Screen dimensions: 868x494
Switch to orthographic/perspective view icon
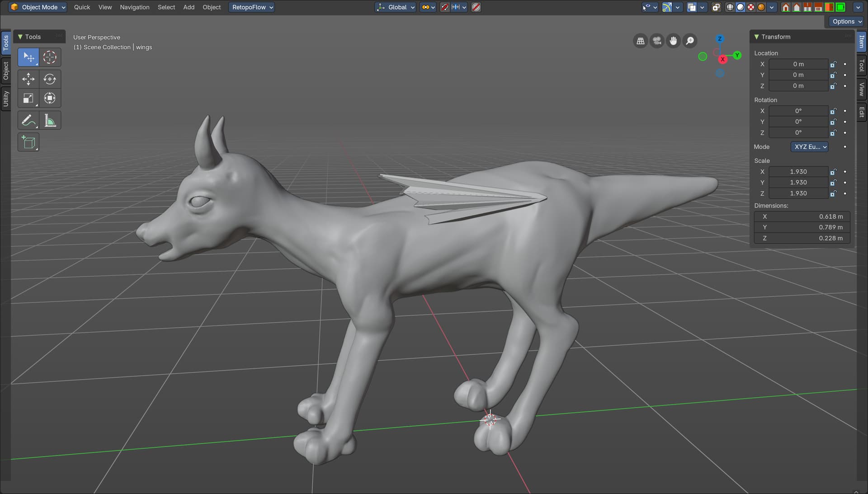pyautogui.click(x=641, y=41)
